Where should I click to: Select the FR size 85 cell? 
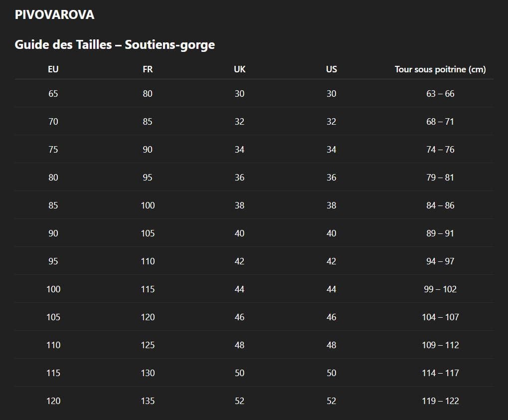(148, 122)
